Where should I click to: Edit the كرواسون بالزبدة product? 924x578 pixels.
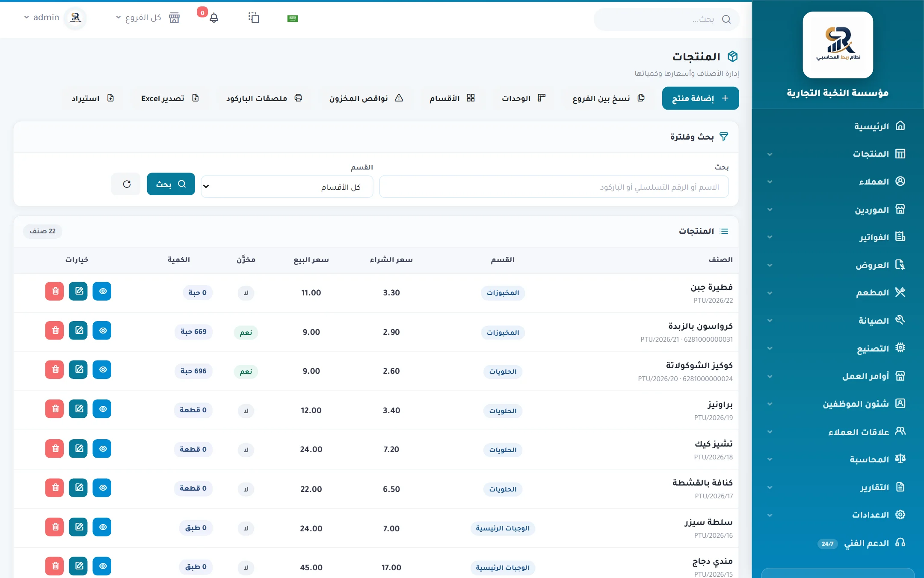pyautogui.click(x=78, y=331)
